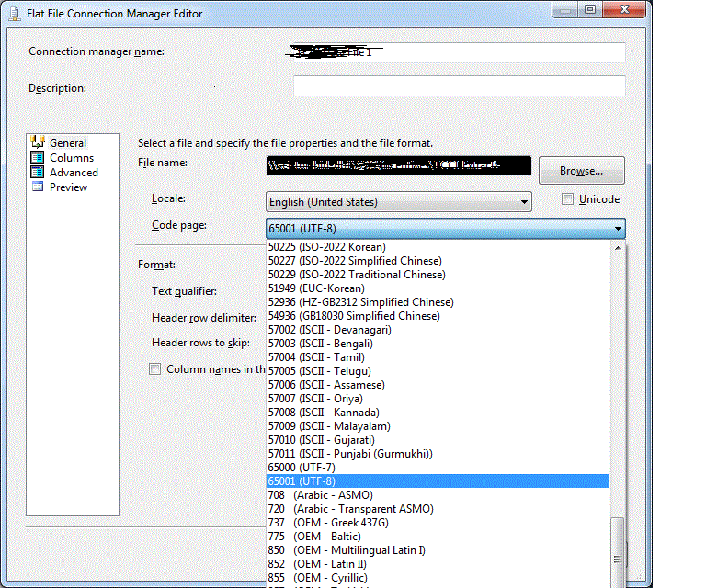Image resolution: width=706 pixels, height=588 pixels.
Task: Choose 50227 (ISO-2022 Simplified Chinese)
Action: [438, 261]
